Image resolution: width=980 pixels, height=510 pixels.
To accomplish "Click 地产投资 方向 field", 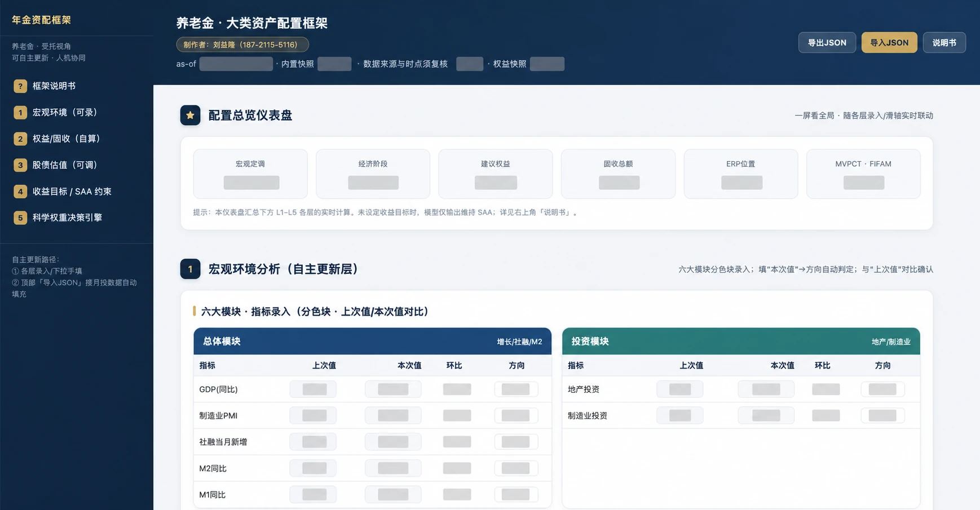I will click(882, 389).
